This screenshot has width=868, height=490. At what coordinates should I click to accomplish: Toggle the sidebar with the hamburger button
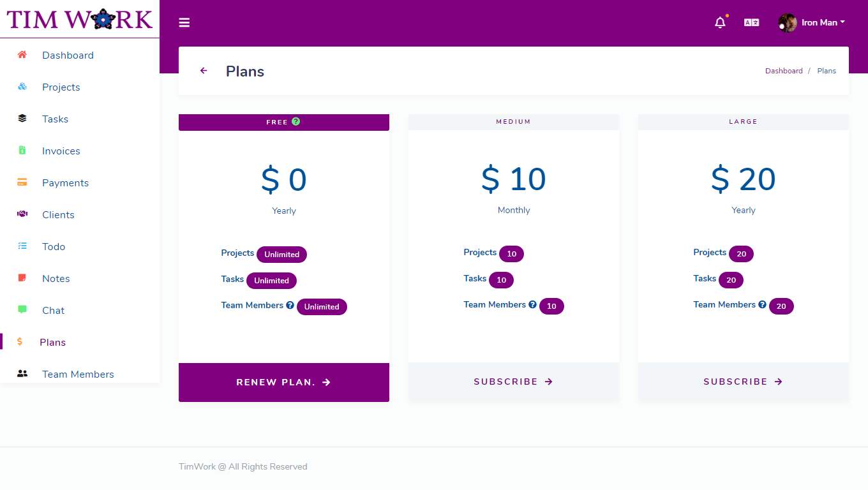pyautogui.click(x=184, y=22)
